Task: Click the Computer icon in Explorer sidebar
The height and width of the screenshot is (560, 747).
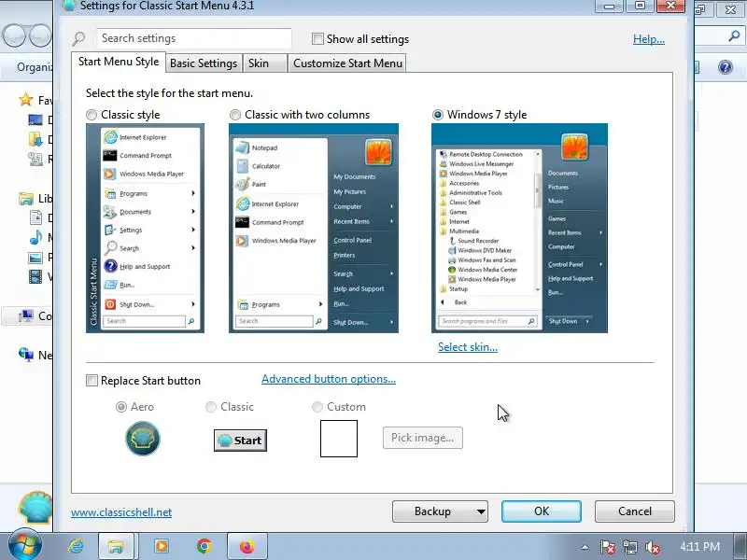Action: [26, 315]
